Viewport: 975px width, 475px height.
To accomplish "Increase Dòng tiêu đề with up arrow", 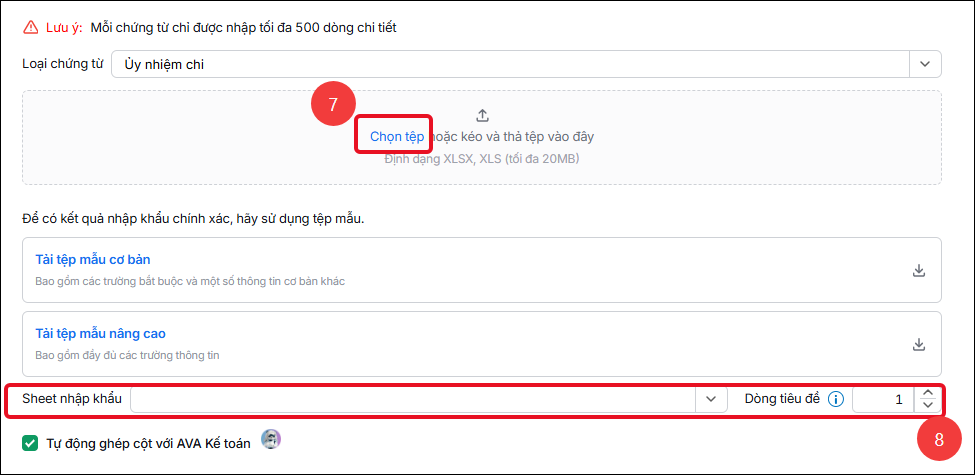I will pyautogui.click(x=928, y=393).
